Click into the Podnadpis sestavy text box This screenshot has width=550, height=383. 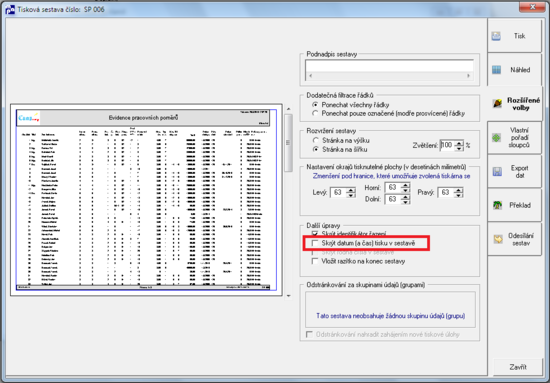[389, 66]
